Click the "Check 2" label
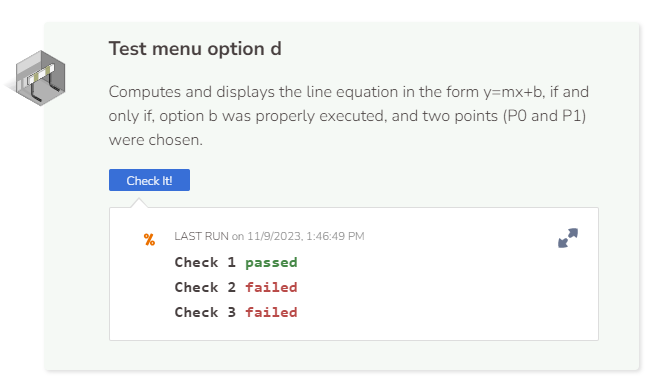Viewport: 667px width, 383px height. [205, 287]
